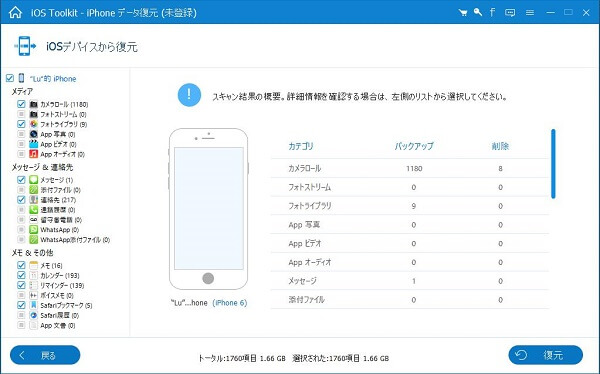
Task: Uncheck the Safariブックマーク (5) checkbox
Action: [x=21, y=305]
